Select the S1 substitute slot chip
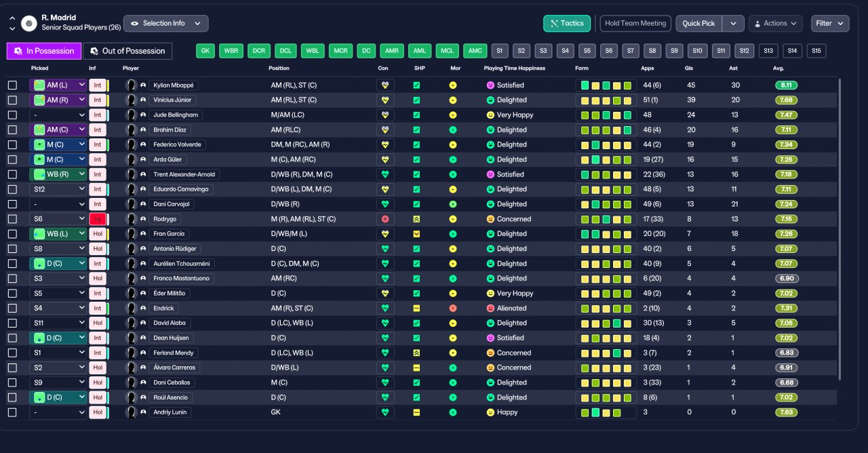This screenshot has width=868, height=453. tap(500, 51)
